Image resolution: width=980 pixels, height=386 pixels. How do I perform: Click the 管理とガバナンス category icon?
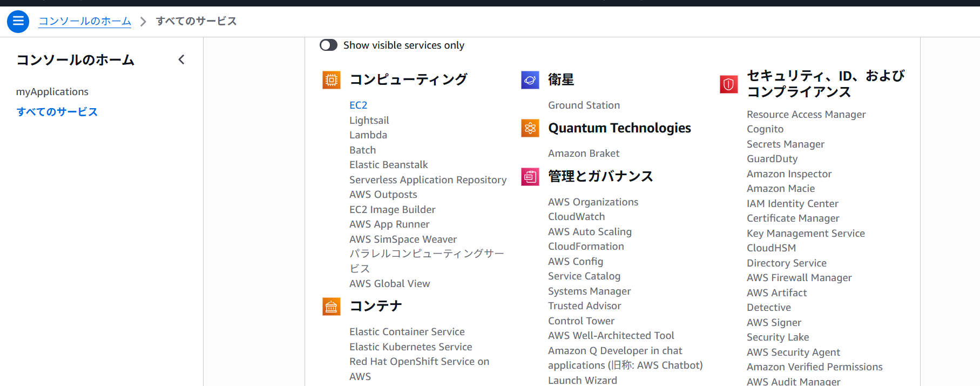[530, 177]
